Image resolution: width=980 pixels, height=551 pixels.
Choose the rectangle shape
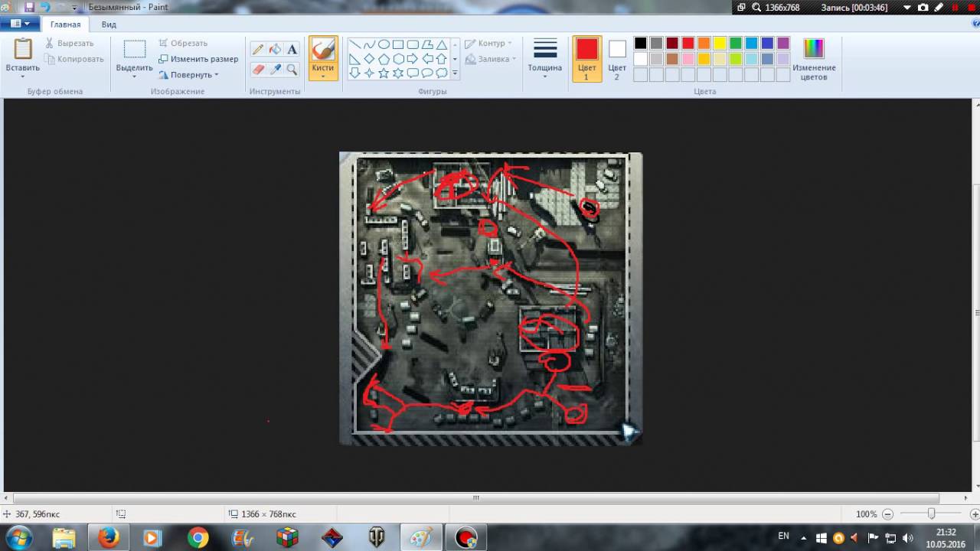pos(398,44)
